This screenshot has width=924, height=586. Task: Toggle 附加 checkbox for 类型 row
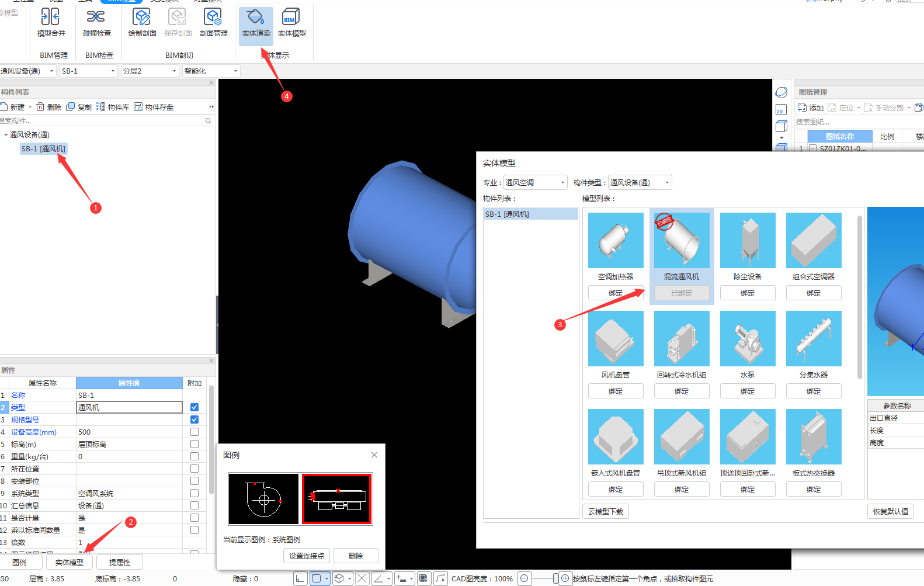(x=194, y=407)
